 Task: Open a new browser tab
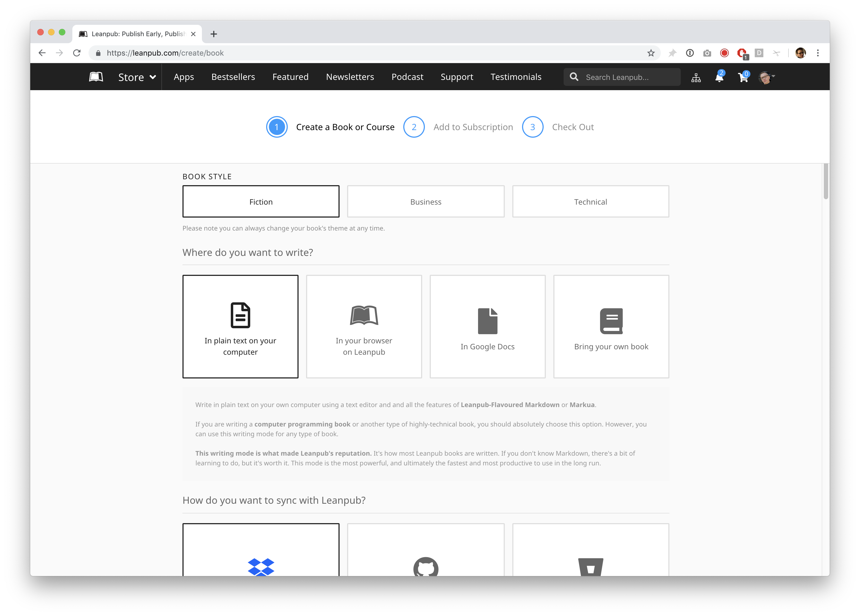[214, 34]
